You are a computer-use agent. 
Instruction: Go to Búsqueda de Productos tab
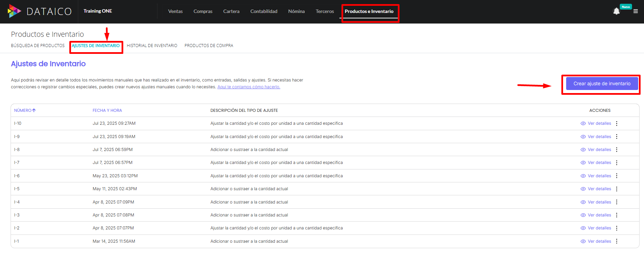pyautogui.click(x=38, y=46)
